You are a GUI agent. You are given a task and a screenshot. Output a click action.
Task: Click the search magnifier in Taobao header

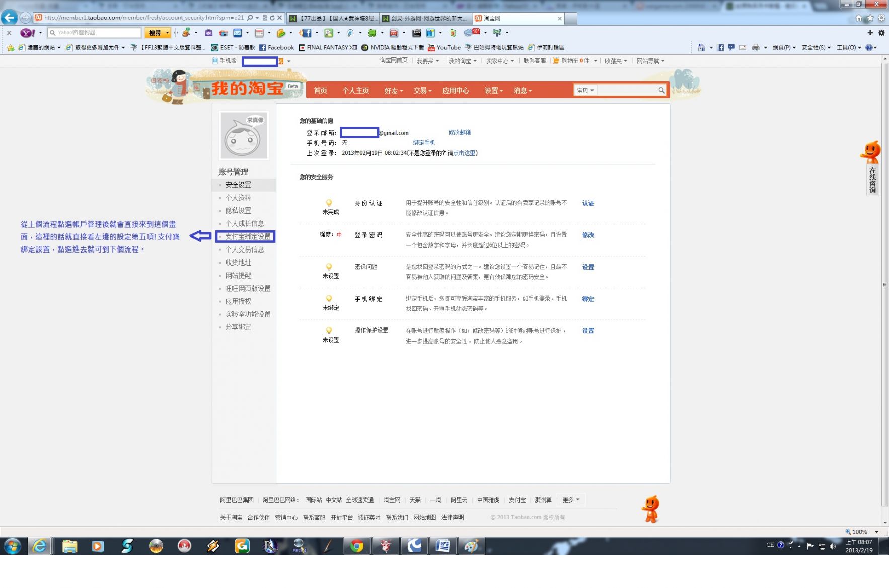coord(661,90)
